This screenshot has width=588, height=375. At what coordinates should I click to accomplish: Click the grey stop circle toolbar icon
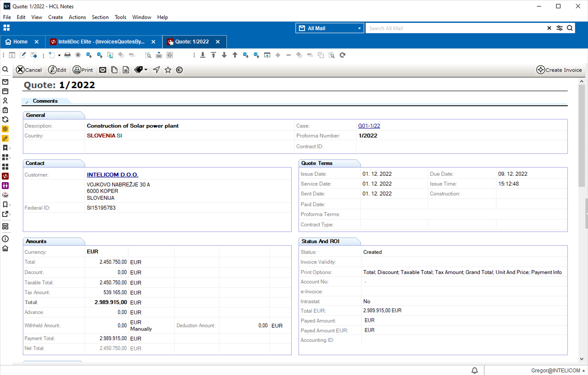(78, 55)
